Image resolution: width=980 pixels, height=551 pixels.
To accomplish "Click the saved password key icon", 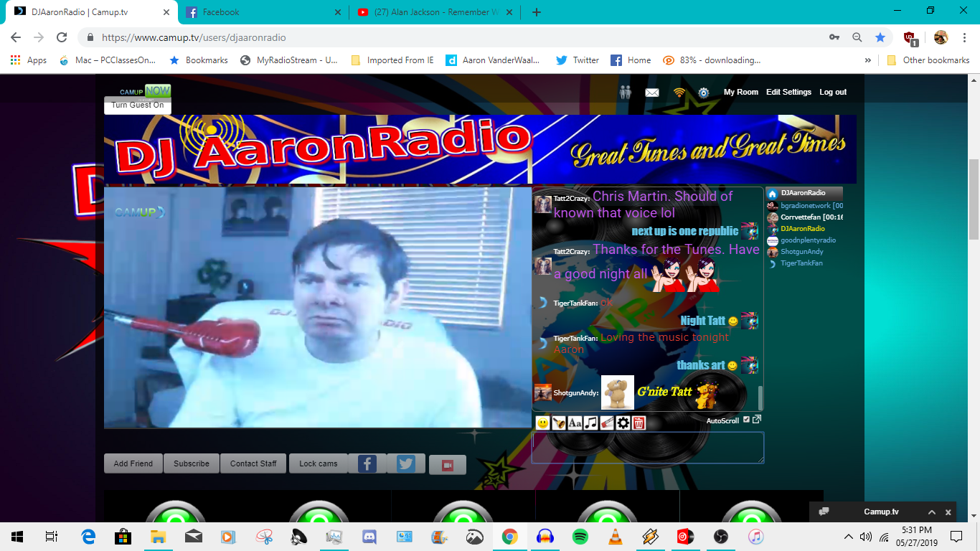I will pyautogui.click(x=834, y=37).
